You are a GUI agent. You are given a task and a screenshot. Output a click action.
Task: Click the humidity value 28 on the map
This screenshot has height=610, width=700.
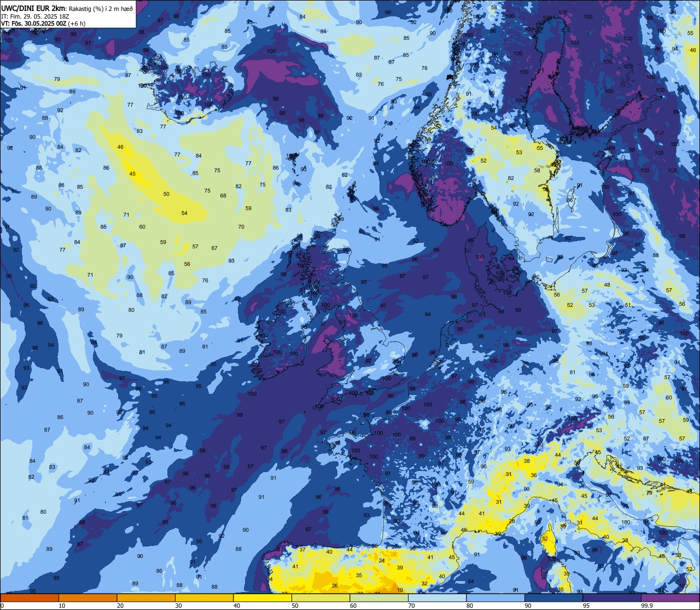point(512,521)
